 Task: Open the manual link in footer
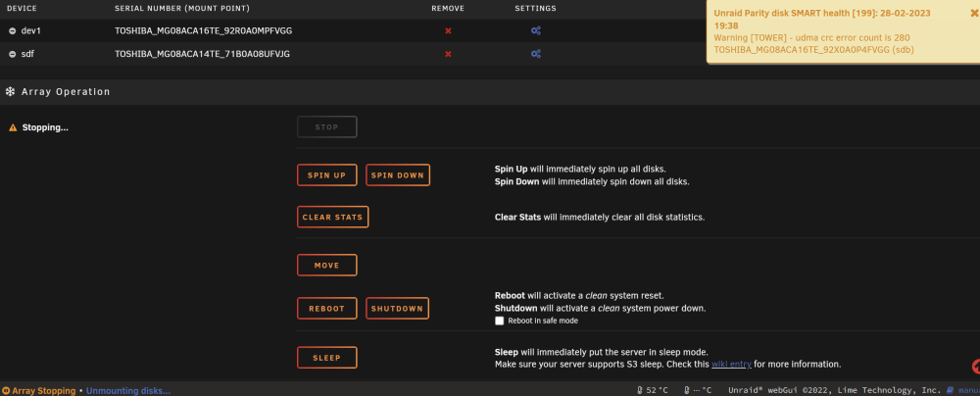967,390
